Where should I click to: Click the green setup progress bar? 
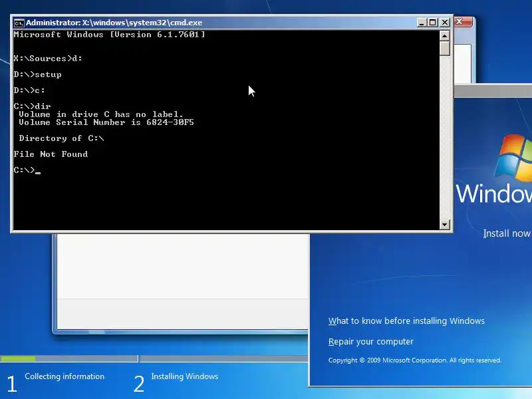coord(18,358)
